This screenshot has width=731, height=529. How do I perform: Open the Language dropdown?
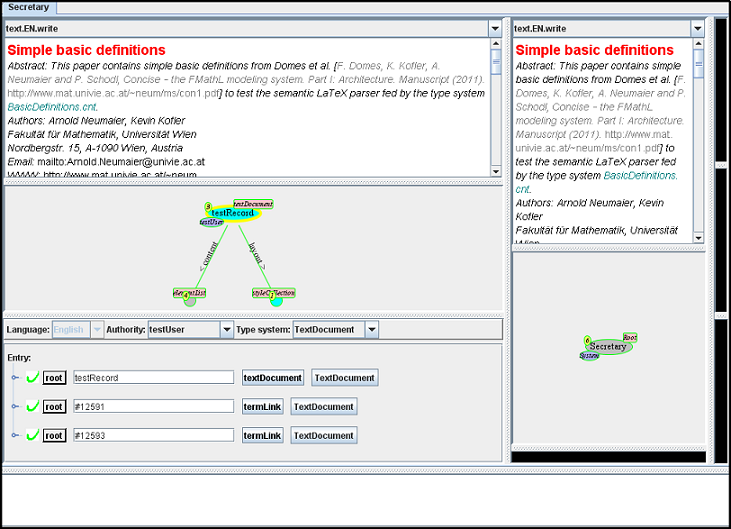click(97, 330)
